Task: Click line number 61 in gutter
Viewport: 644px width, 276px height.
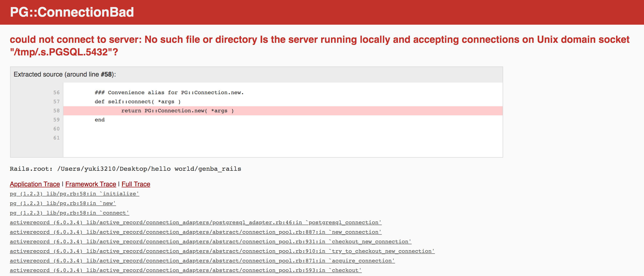Action: click(x=56, y=138)
